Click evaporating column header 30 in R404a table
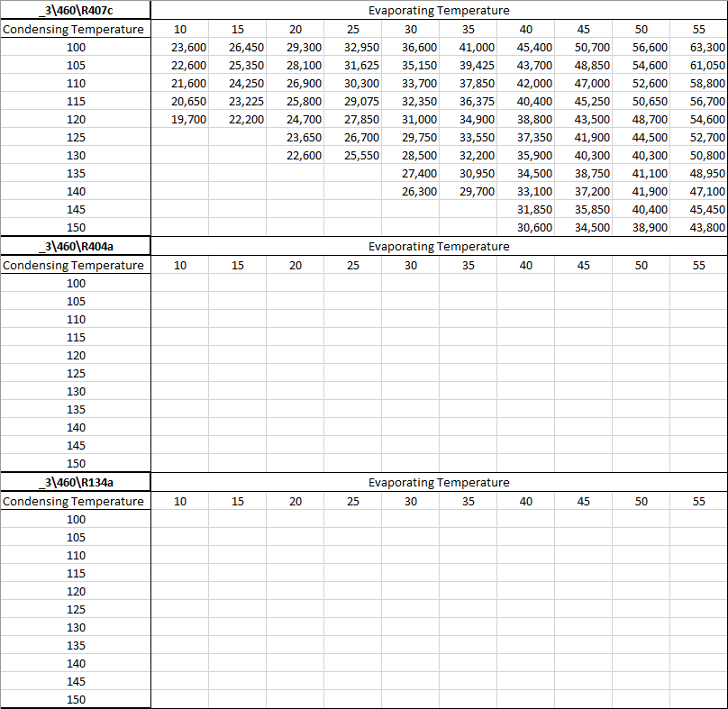The image size is (728, 709). click(410, 265)
